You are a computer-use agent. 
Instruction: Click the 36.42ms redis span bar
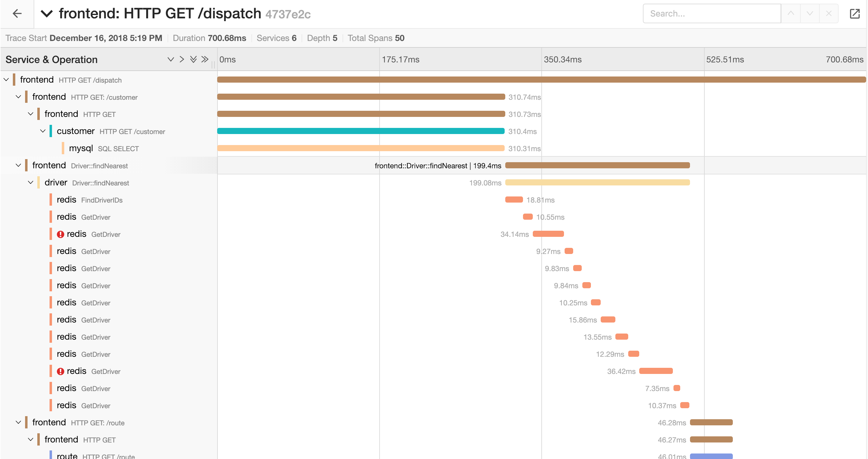[656, 371]
